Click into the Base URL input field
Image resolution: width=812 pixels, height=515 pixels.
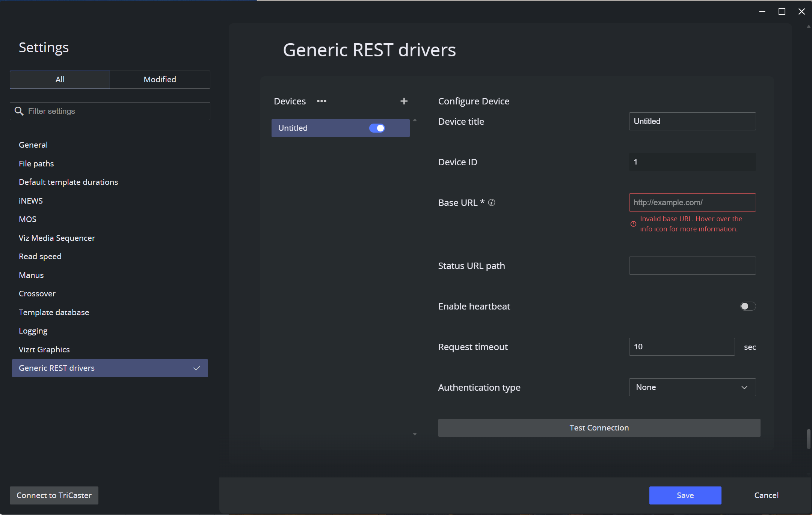[x=692, y=202]
